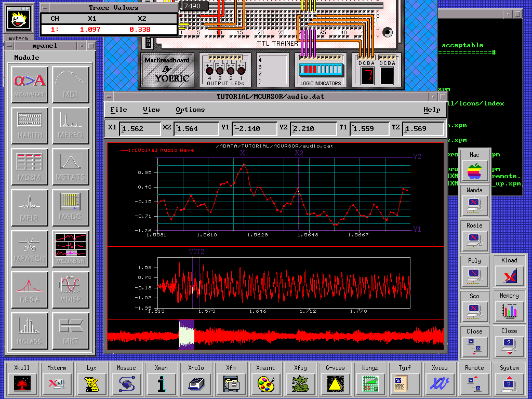Start the MCLASS histogram module
Image resolution: width=532 pixels, height=399 pixels.
point(30,330)
